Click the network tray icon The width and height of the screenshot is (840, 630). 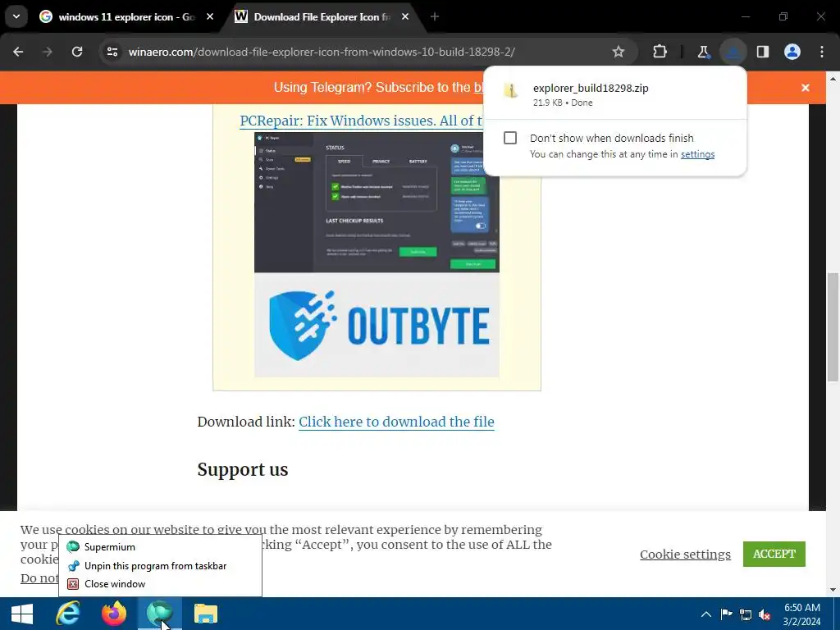point(746,614)
